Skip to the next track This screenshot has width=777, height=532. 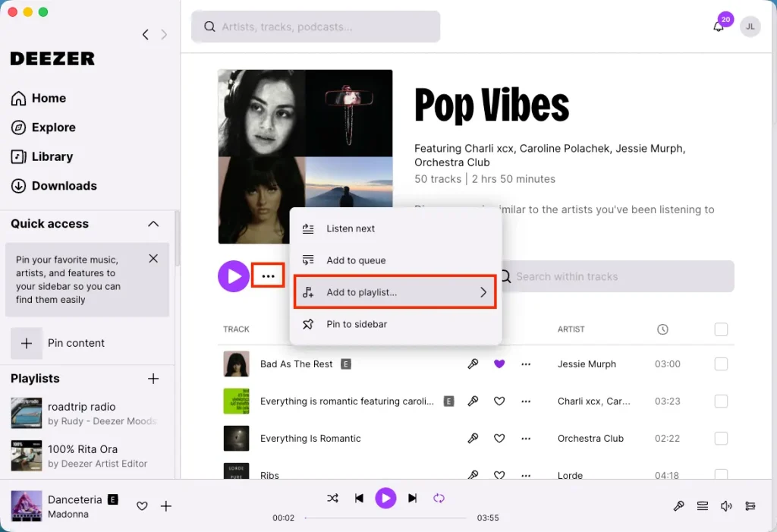pos(412,499)
